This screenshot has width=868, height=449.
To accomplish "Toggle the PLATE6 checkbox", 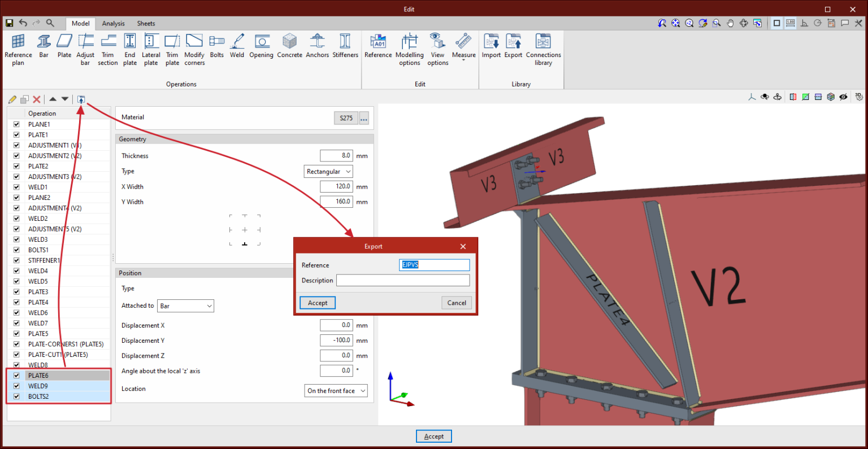I will click(x=16, y=376).
